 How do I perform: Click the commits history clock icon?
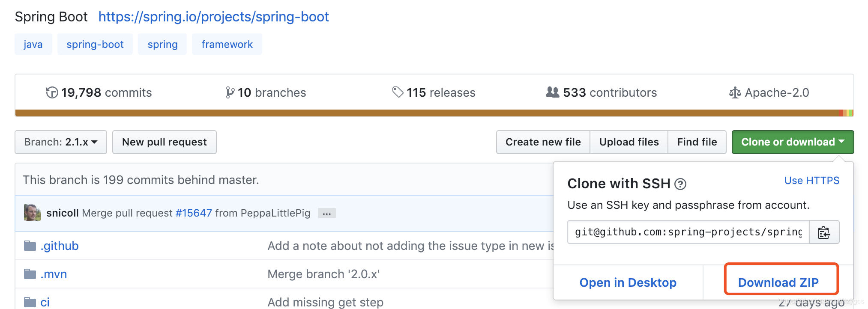pyautogui.click(x=52, y=92)
